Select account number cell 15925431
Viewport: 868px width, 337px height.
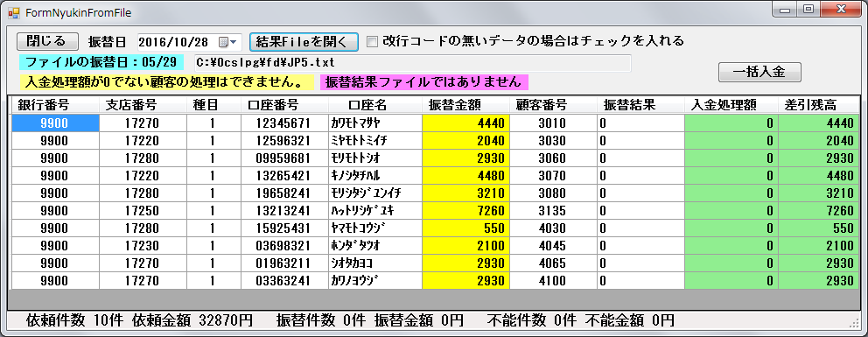tap(284, 228)
